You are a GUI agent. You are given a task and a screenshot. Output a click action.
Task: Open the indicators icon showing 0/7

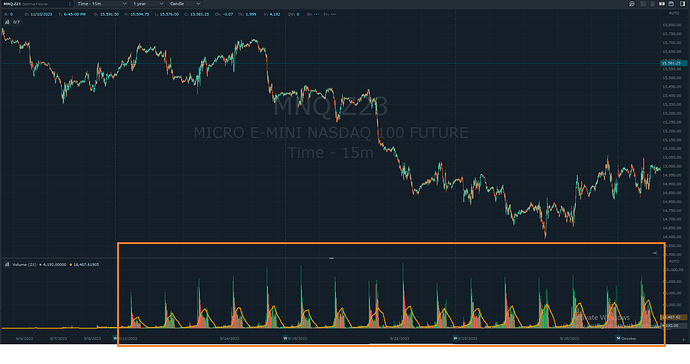(12, 22)
